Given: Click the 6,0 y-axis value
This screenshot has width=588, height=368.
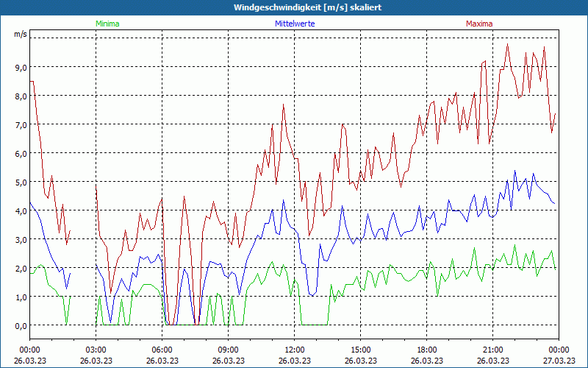Looking at the screenshot, I should point(21,154).
